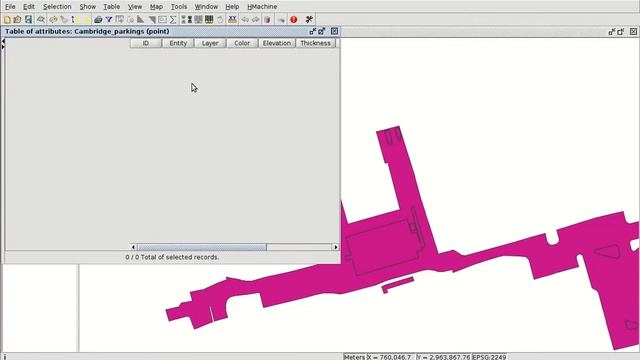Screen dimensions: 640x360
Task: Click the descending sort triangle icon
Action: [x=152, y=20]
